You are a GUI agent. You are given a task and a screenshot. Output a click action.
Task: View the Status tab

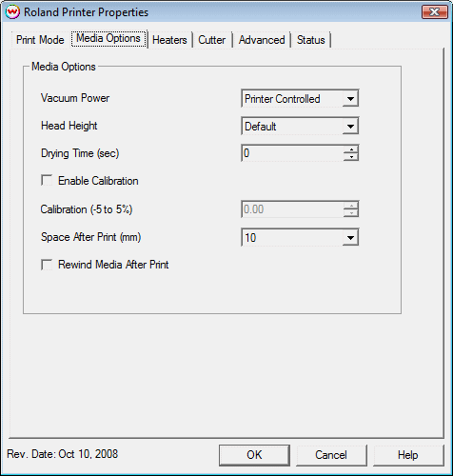(311, 40)
